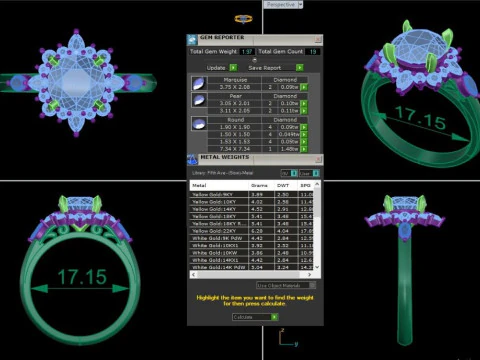Viewport: 480px width, 360px height.
Task: Click green arrow for Round 1.90 X 1.90 row
Action: (x=304, y=127)
